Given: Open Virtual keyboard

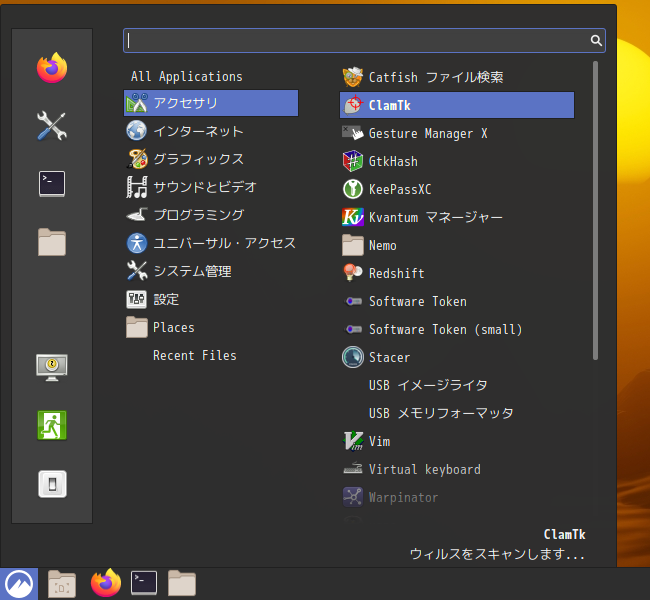Looking at the screenshot, I should pyautogui.click(x=457, y=469).
